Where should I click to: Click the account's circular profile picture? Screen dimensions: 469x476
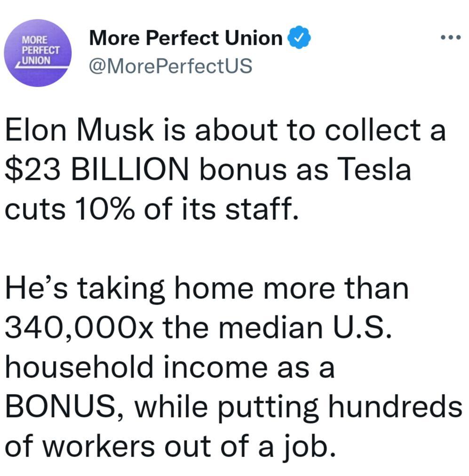coord(38,52)
